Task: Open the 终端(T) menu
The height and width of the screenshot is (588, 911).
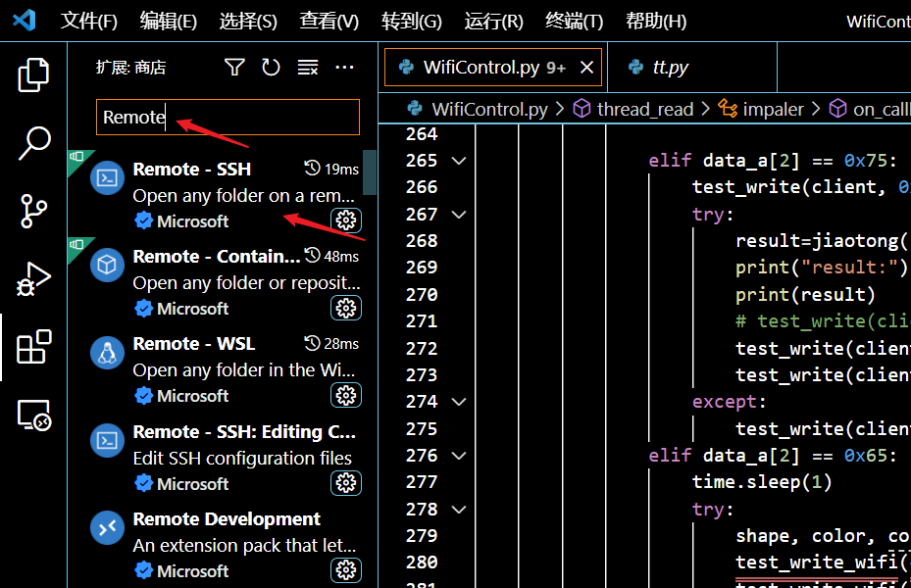Action: tap(574, 22)
